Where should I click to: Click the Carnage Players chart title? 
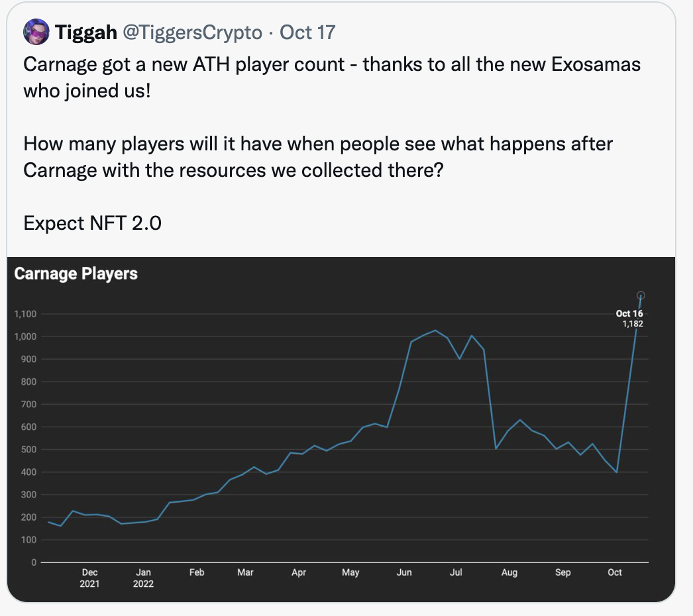click(76, 274)
